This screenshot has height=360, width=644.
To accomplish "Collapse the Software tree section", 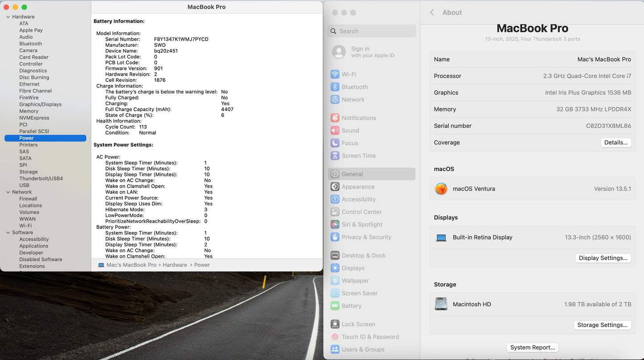I will 8,233.
